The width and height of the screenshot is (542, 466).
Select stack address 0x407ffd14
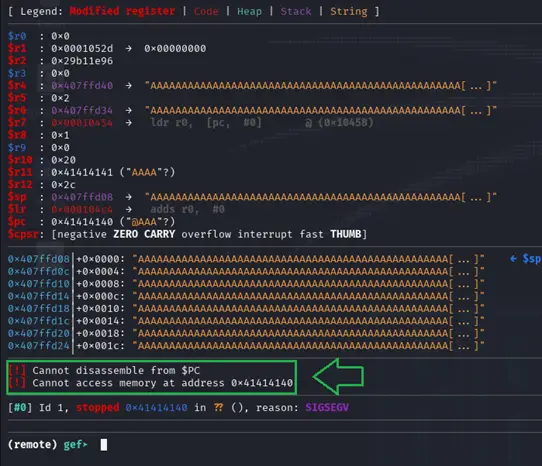pyautogui.click(x=38, y=296)
